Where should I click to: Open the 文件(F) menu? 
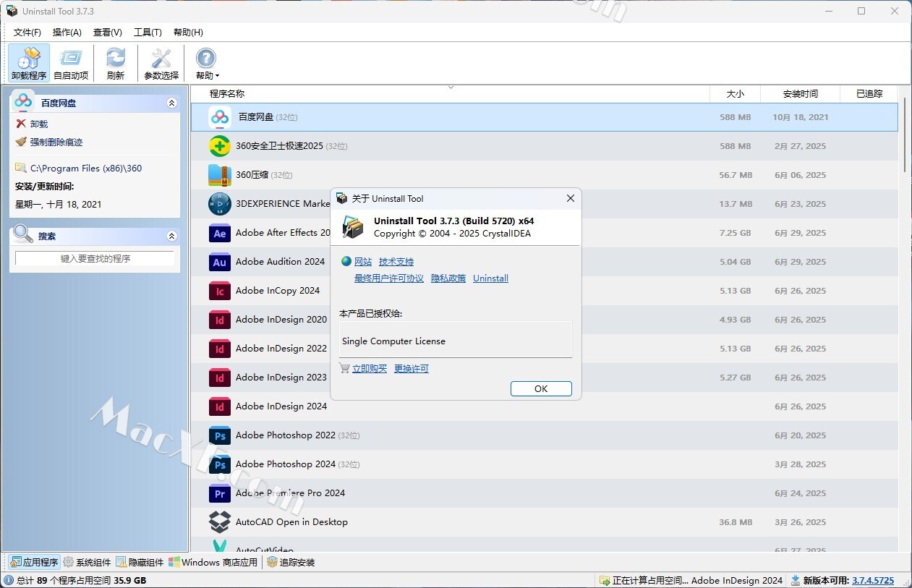pyautogui.click(x=27, y=33)
